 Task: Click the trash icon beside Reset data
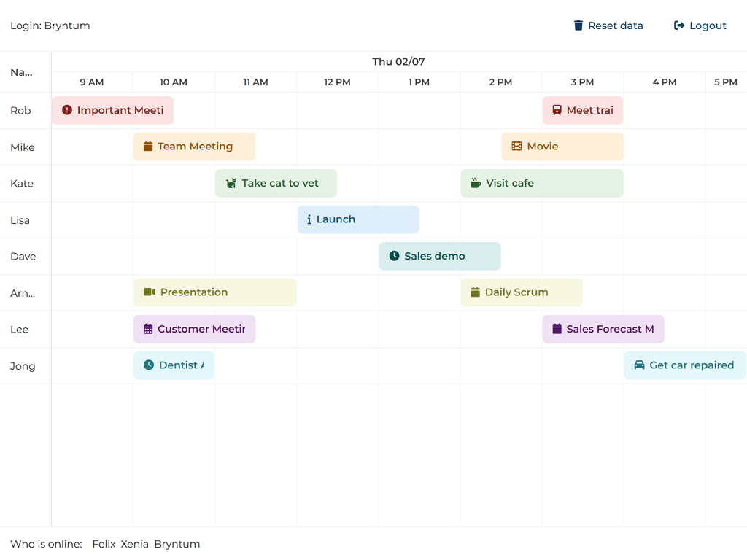[578, 26]
